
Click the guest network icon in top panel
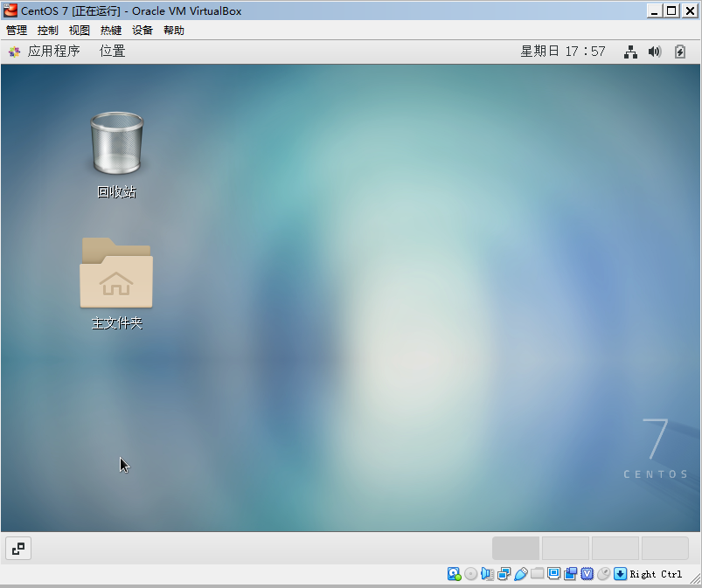[x=630, y=52]
